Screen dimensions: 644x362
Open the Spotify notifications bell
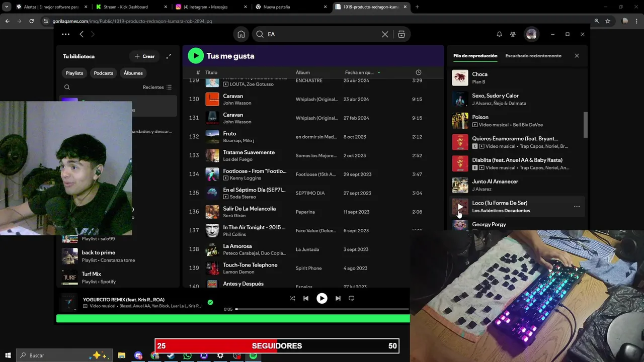[499, 34]
